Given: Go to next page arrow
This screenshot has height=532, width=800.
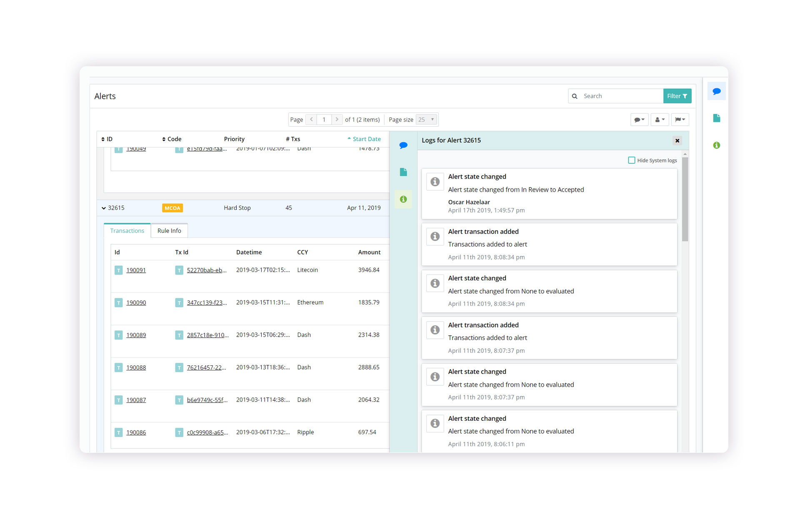Looking at the screenshot, I should pyautogui.click(x=337, y=120).
